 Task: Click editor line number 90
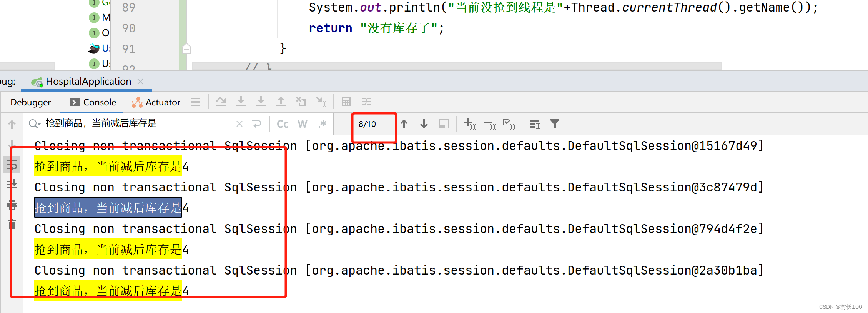click(x=129, y=28)
